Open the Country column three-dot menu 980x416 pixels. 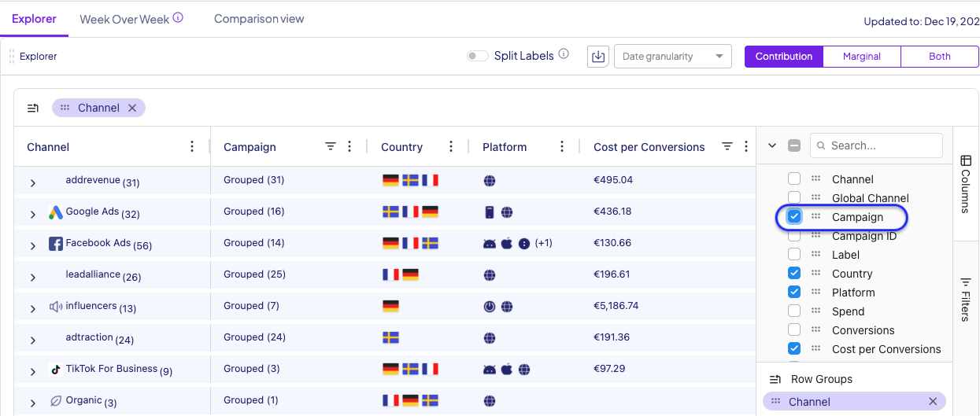451,147
